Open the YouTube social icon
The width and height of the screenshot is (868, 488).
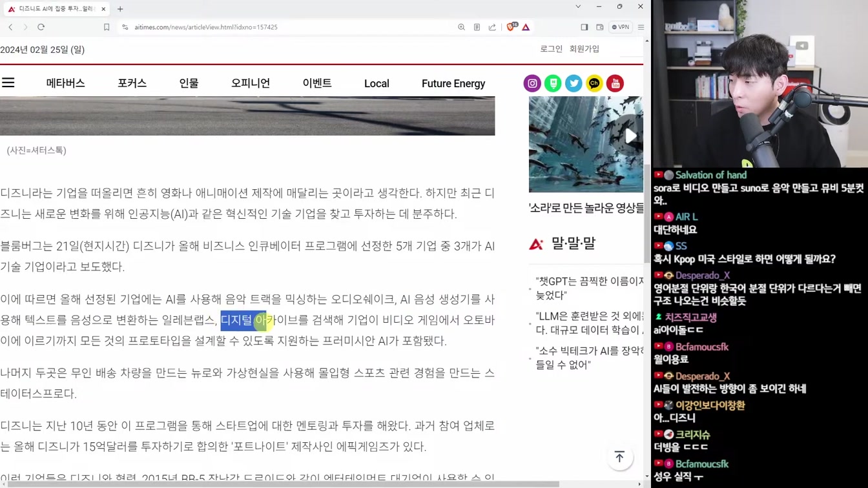pyautogui.click(x=615, y=83)
